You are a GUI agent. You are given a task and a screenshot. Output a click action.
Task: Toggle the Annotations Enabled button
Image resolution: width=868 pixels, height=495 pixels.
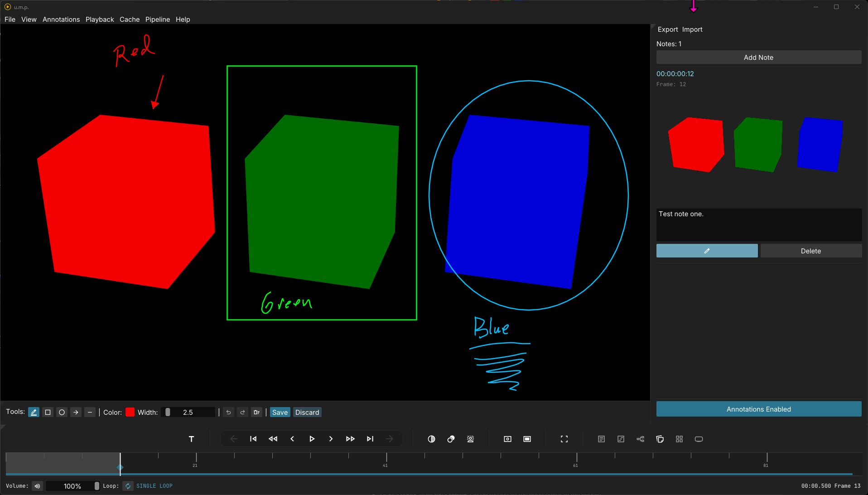click(x=758, y=409)
